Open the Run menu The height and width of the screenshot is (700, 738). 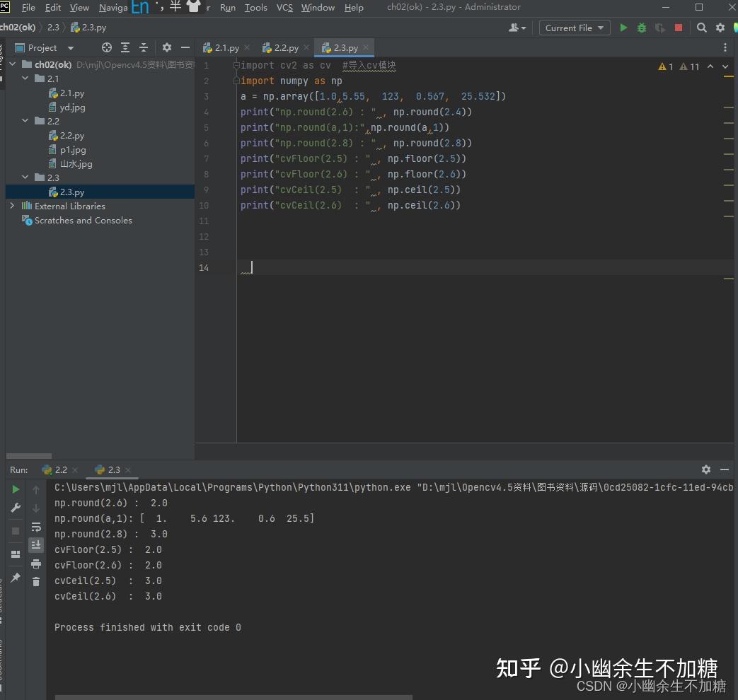pos(227,8)
